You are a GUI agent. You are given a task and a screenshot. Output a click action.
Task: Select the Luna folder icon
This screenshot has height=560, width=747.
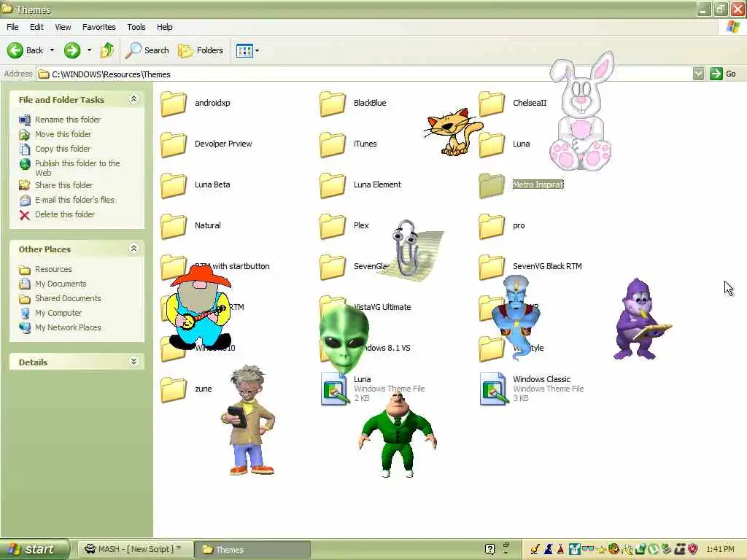click(x=492, y=144)
